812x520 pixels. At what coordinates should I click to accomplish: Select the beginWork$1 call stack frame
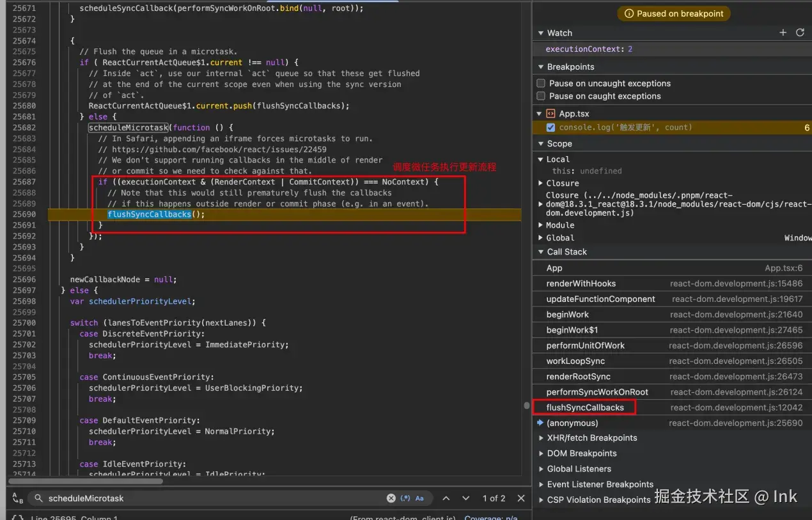(672, 330)
